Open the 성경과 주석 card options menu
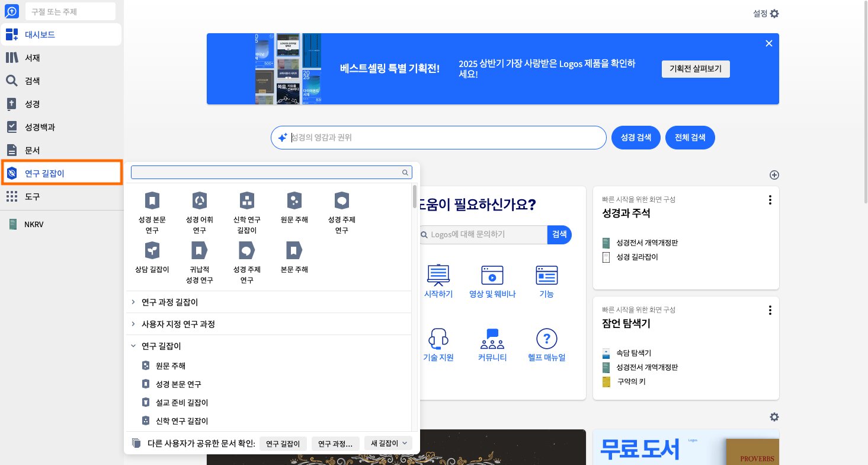868x465 pixels. 770,200
